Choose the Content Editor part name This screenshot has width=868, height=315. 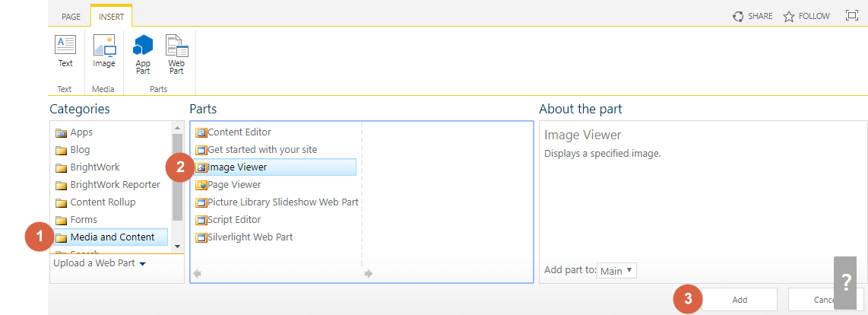point(239,132)
